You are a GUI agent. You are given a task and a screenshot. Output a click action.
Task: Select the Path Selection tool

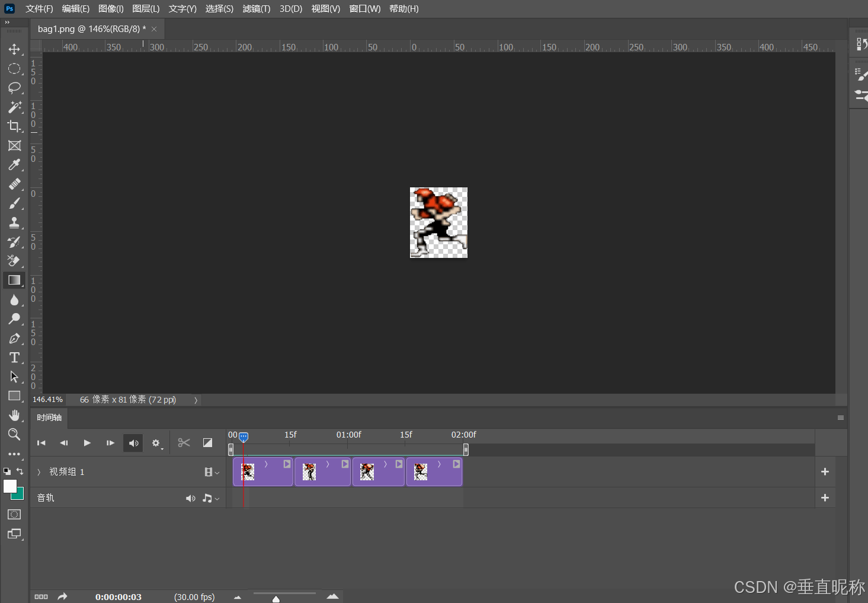[x=14, y=377]
